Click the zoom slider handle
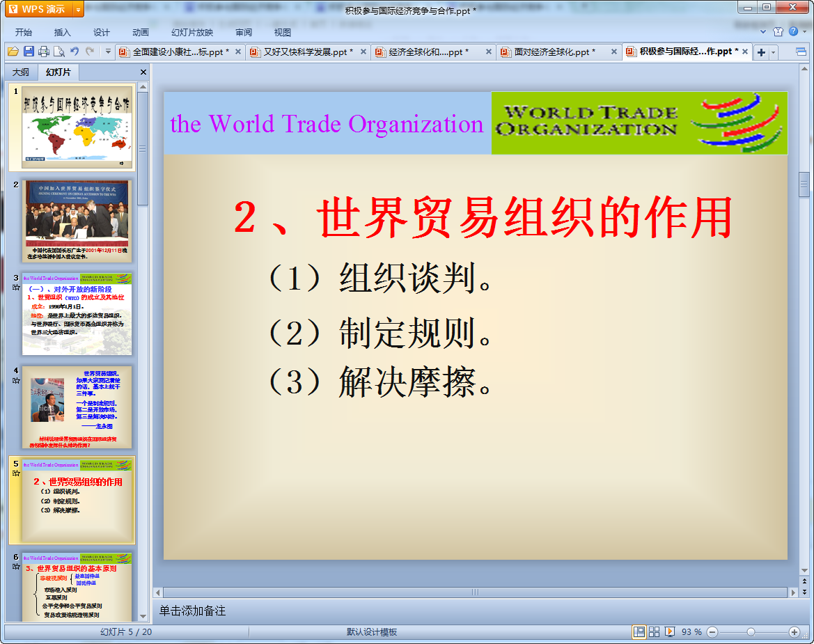This screenshot has height=644, width=814. [751, 631]
